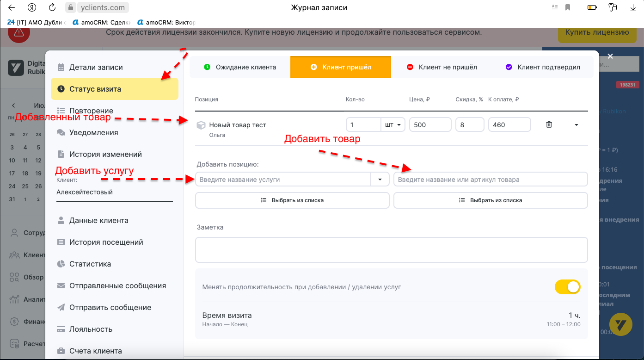The image size is (644, 360).
Task: Open browser downloads arrow icon
Action: [633, 7]
